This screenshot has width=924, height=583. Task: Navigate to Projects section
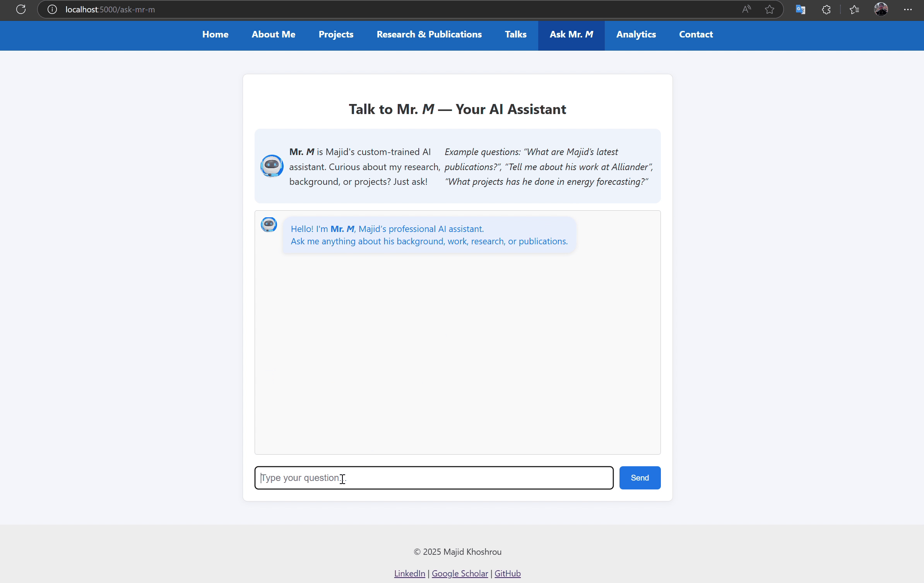pos(336,34)
